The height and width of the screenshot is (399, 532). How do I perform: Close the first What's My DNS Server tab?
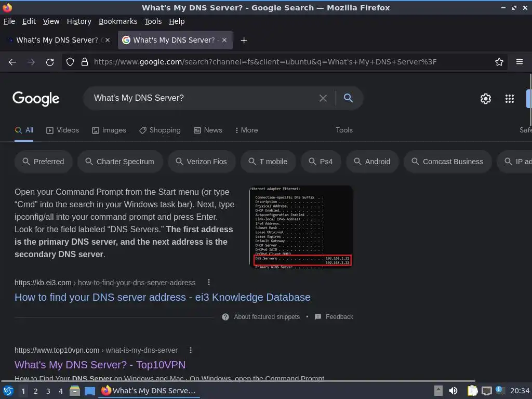[x=108, y=40]
